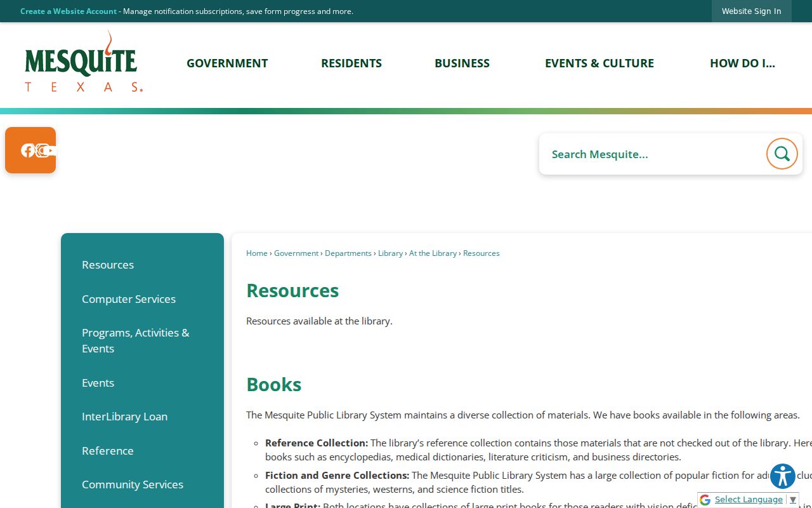
Task: Click the search magnifier button
Action: [x=782, y=154]
